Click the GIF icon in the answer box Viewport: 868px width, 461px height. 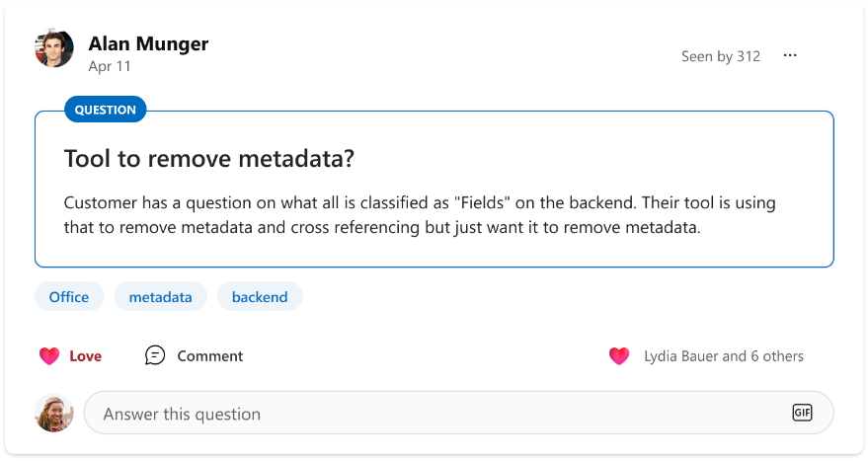(x=802, y=413)
